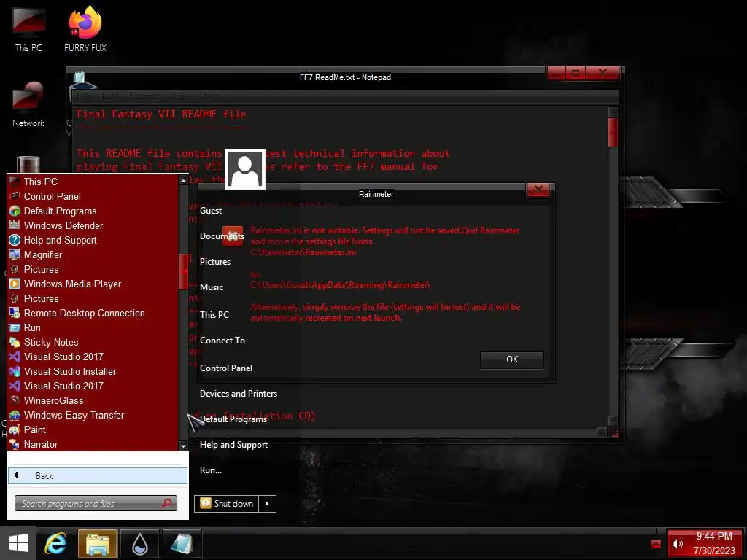
Task: Open the volume control in the tray
Action: [x=678, y=543]
